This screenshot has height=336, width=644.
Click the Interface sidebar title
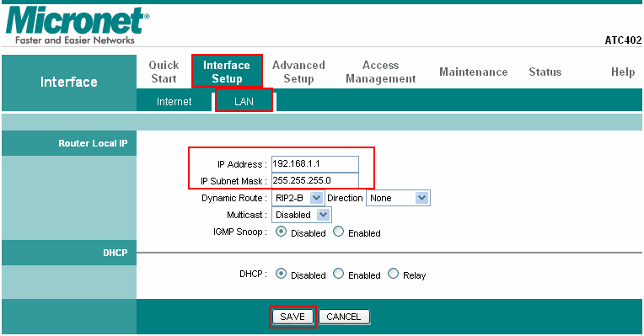point(69,82)
